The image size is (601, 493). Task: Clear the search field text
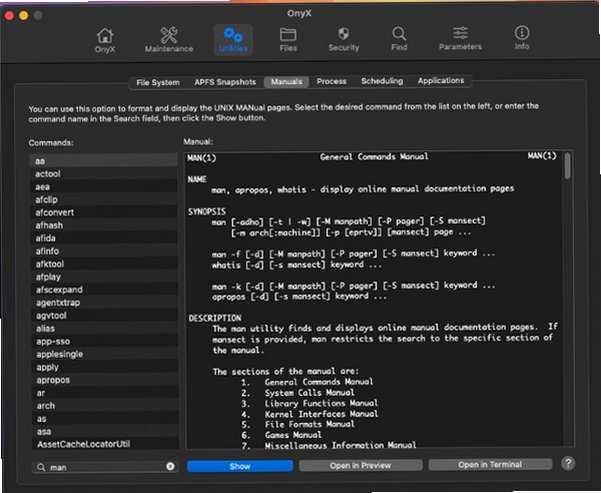click(x=171, y=466)
